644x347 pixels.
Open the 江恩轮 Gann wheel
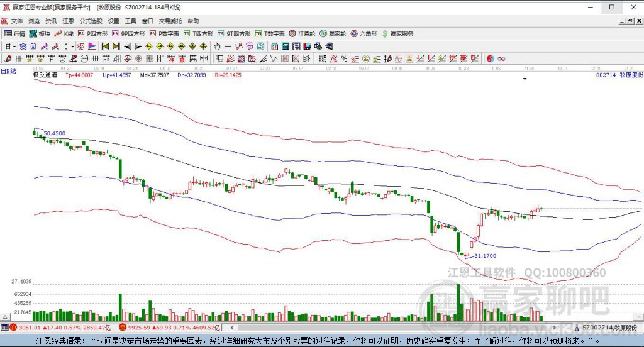(x=302, y=34)
